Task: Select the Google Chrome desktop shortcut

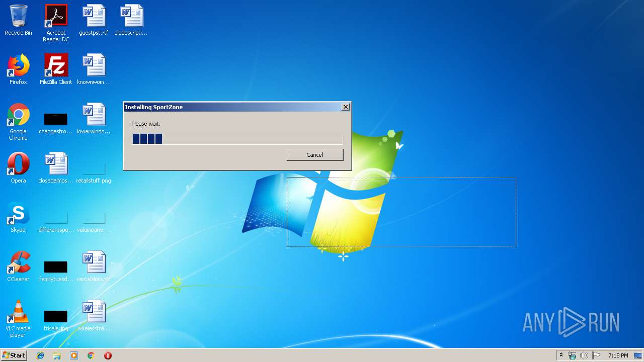Action: (18, 122)
